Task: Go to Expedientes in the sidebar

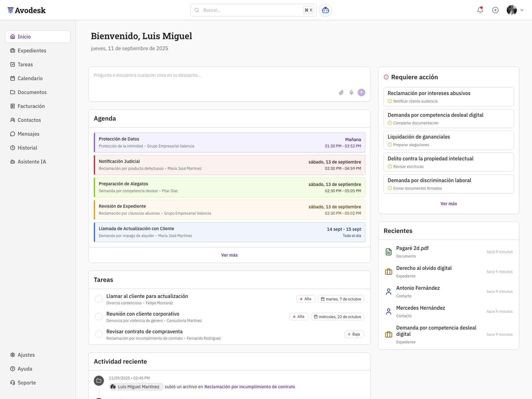Action: (32, 51)
